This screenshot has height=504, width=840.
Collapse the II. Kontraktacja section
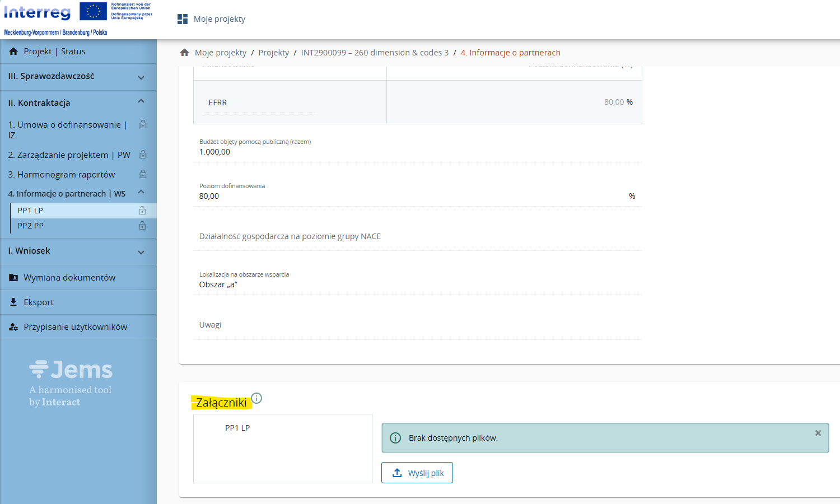click(x=141, y=101)
